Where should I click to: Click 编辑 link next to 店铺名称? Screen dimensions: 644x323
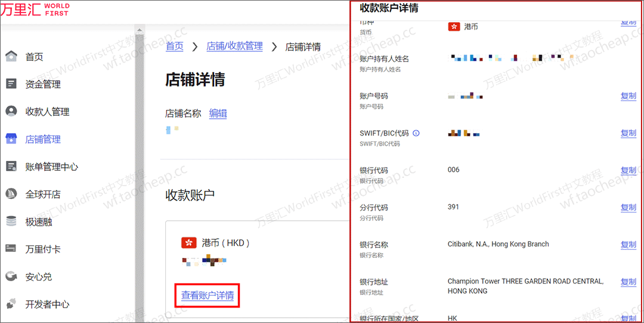point(218,113)
